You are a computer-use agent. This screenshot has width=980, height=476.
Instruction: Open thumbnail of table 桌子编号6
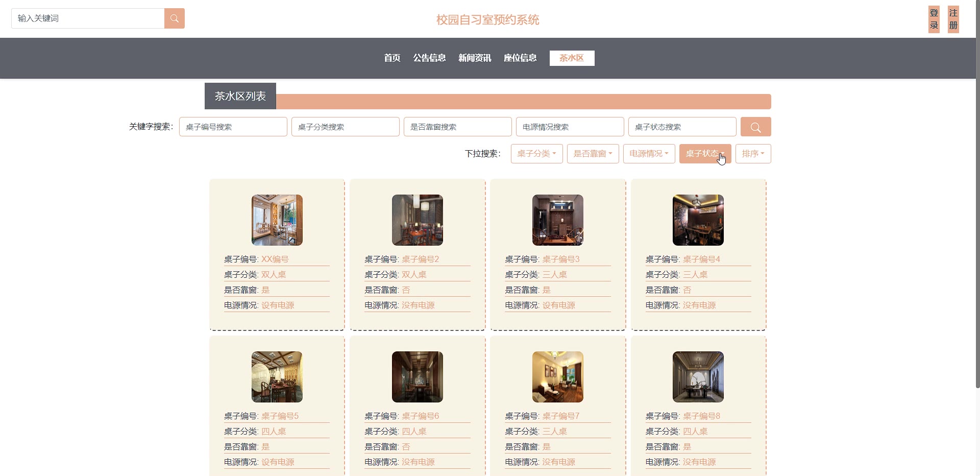pos(418,377)
